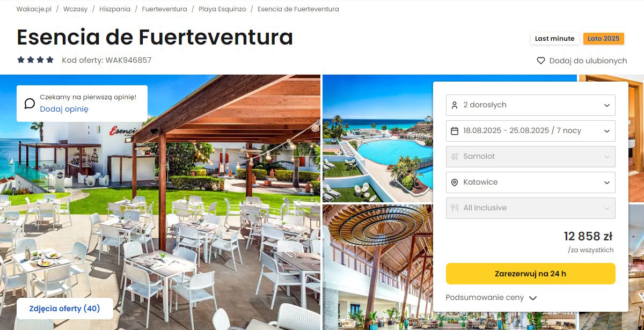Click the airplane icon beside Samolot
Image resolution: width=644 pixels, height=330 pixels.
coord(455,157)
